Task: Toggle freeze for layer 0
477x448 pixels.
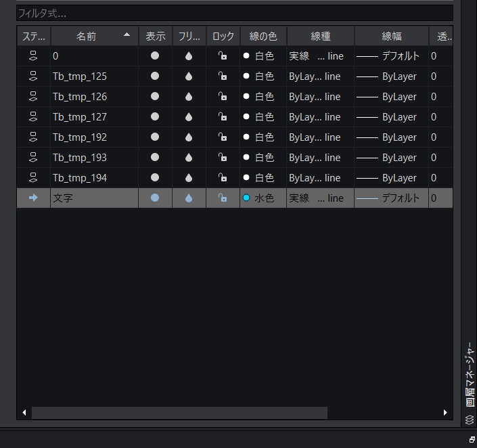Action: [x=189, y=56]
